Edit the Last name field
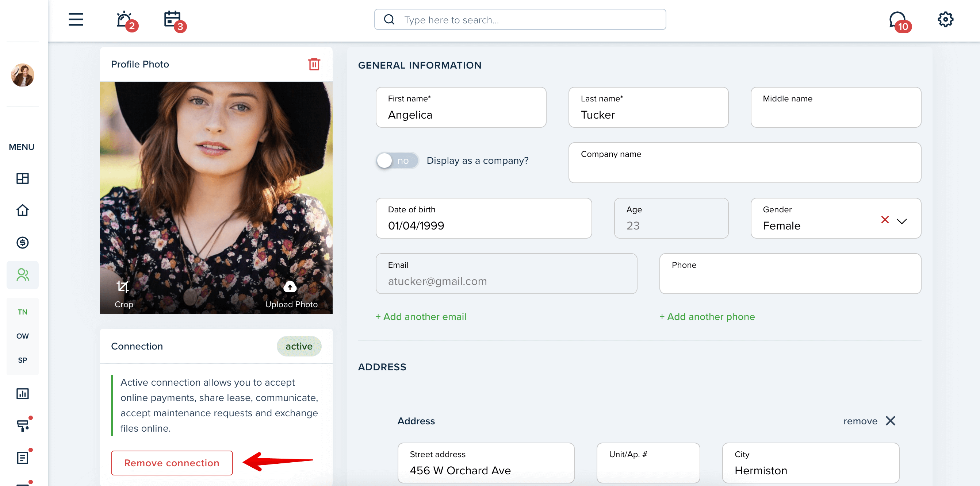 click(x=648, y=107)
